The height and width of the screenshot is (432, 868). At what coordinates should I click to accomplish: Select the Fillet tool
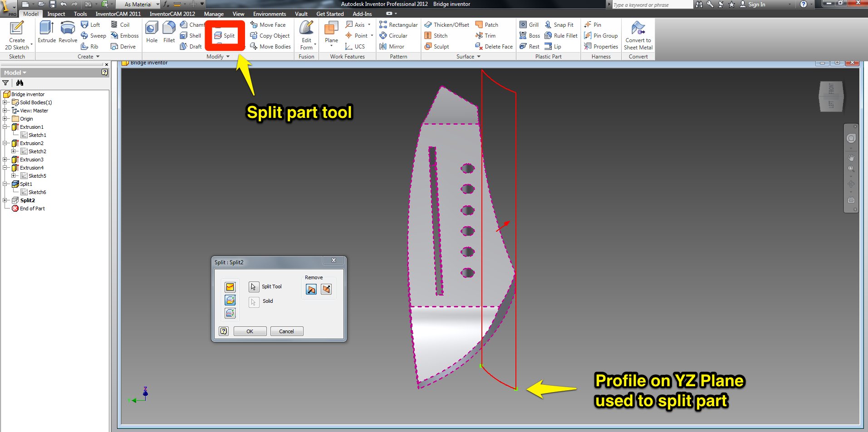(x=169, y=32)
